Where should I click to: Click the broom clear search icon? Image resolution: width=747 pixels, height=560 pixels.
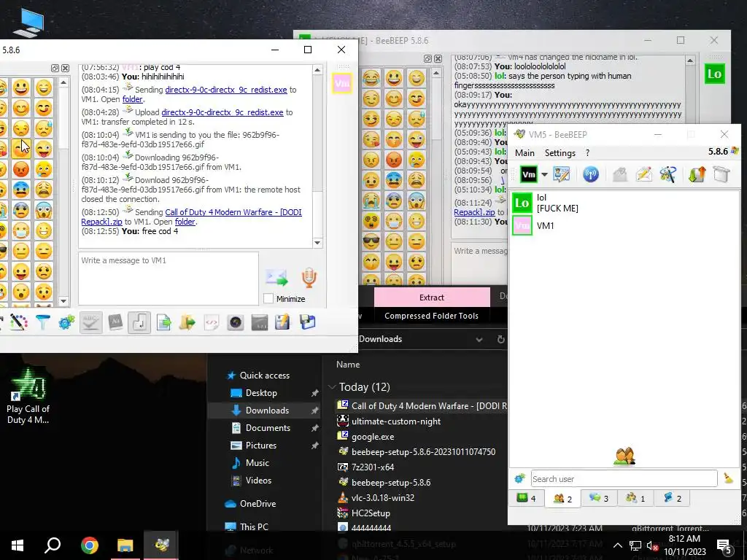tap(728, 478)
